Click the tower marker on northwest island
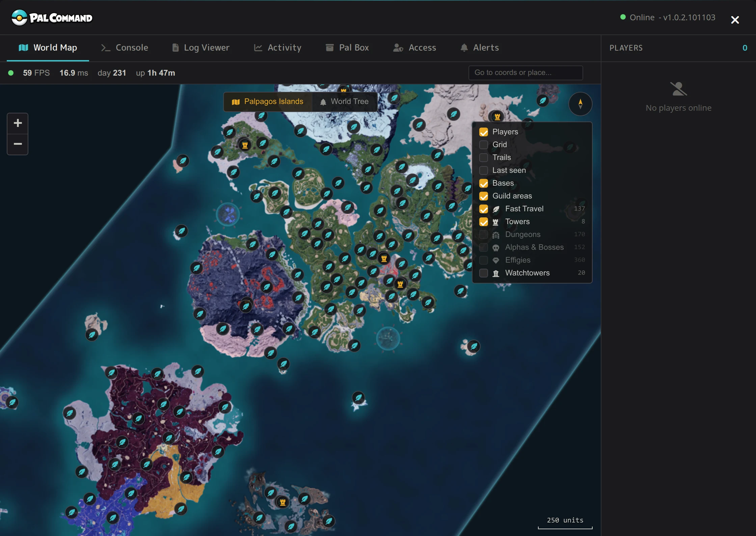Image resolution: width=756 pixels, height=536 pixels. 245,145
